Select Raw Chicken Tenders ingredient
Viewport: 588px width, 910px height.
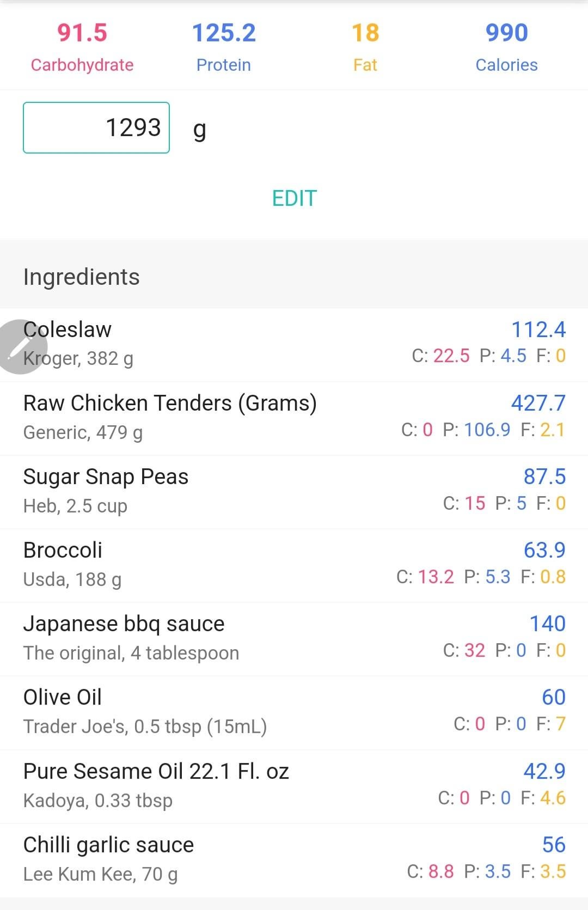pyautogui.click(x=170, y=417)
